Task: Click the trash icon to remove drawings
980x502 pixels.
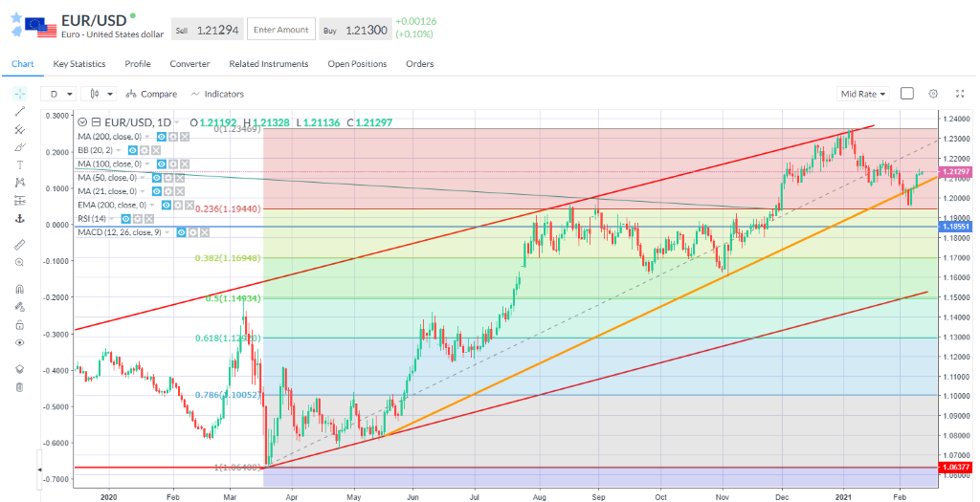Action: click(x=19, y=386)
